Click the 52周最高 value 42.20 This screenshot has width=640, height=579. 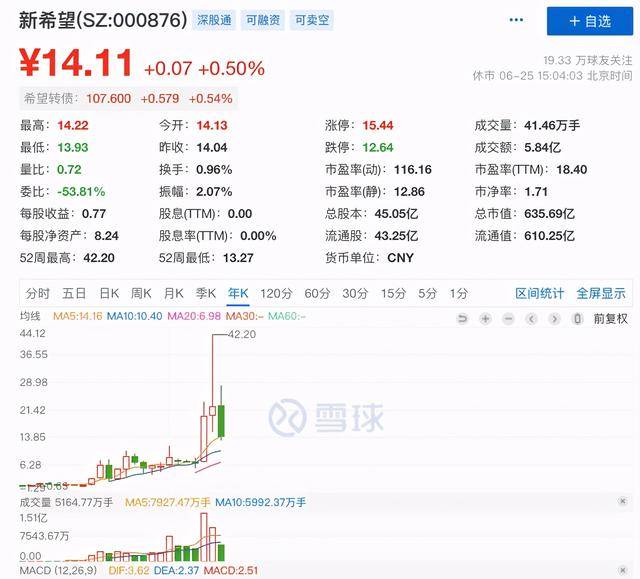(99, 257)
